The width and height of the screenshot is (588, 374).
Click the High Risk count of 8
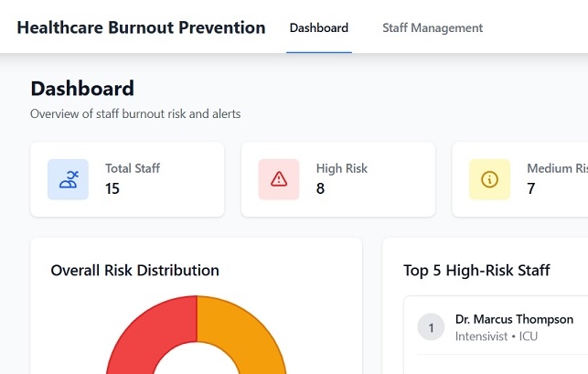coord(321,189)
